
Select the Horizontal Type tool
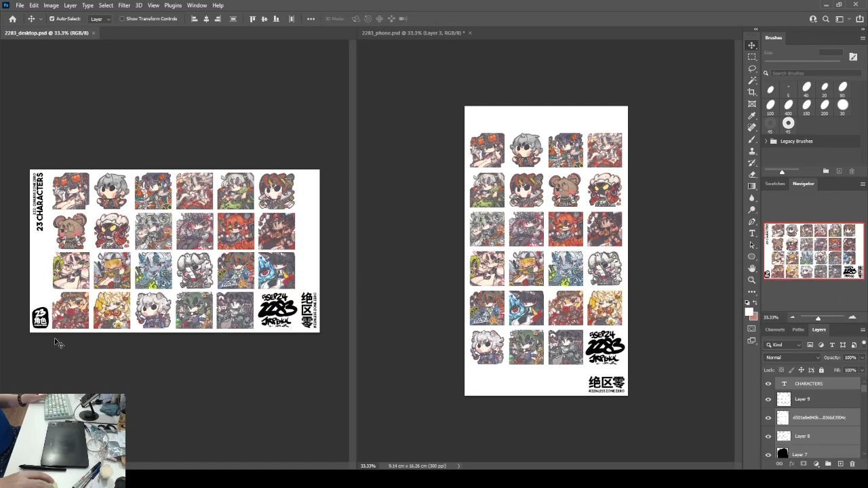click(x=751, y=233)
